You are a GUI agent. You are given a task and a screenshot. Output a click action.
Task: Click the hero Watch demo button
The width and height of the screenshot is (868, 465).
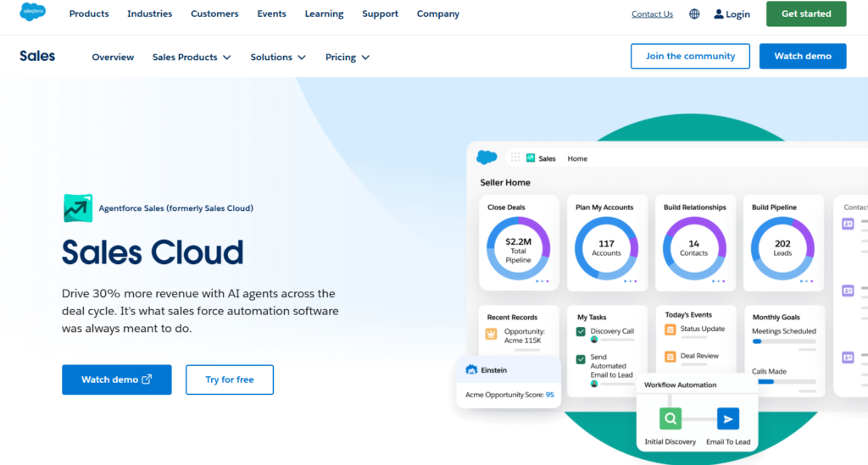click(117, 379)
